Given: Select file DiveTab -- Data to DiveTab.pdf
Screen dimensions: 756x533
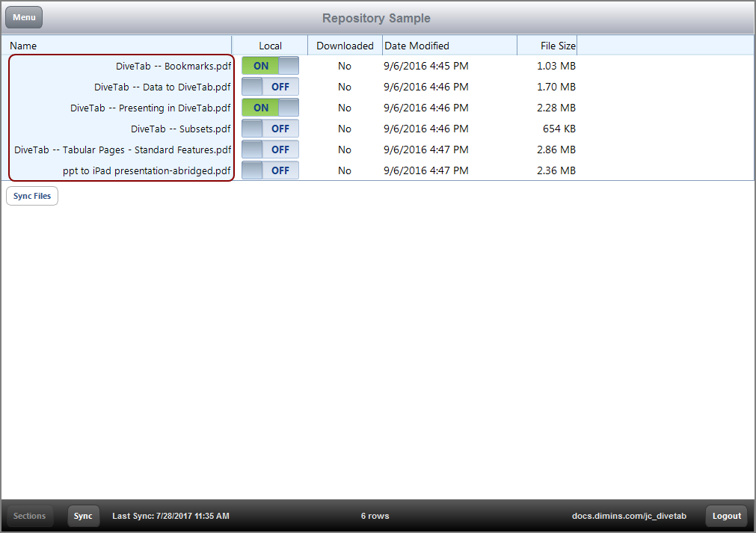Looking at the screenshot, I should coord(162,87).
